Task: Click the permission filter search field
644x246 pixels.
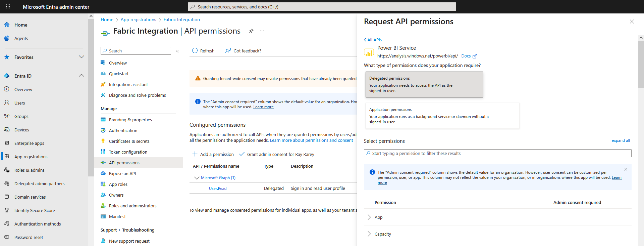Action: 497,153
